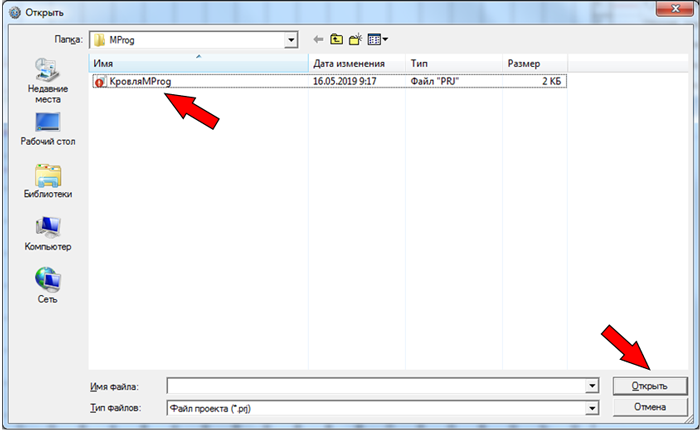Open the Сеть location

point(48,286)
